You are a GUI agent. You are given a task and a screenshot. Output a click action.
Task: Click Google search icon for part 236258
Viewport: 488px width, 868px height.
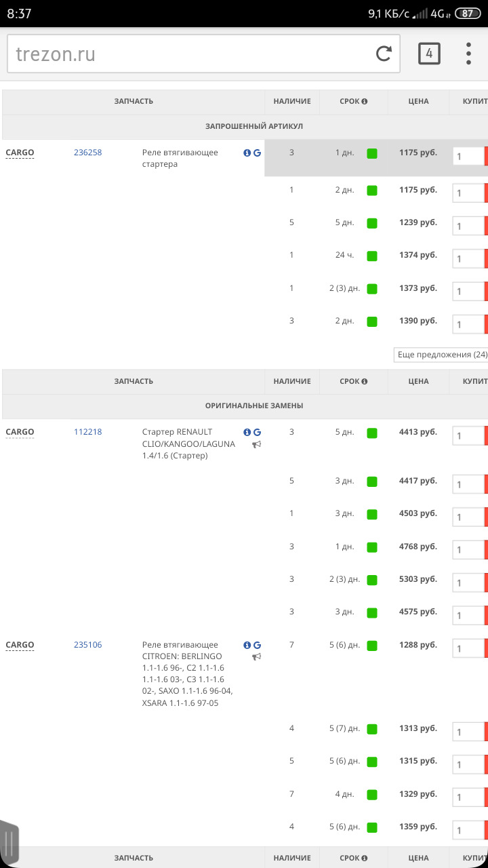point(257,153)
